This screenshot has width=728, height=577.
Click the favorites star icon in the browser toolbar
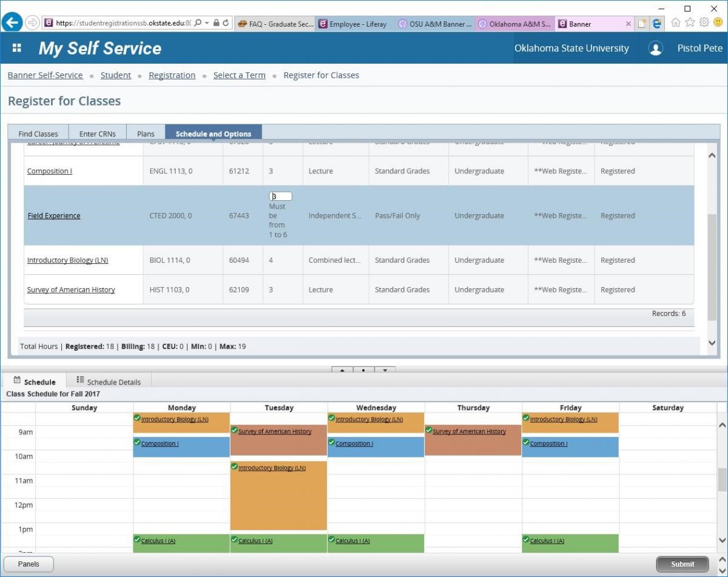[689, 22]
